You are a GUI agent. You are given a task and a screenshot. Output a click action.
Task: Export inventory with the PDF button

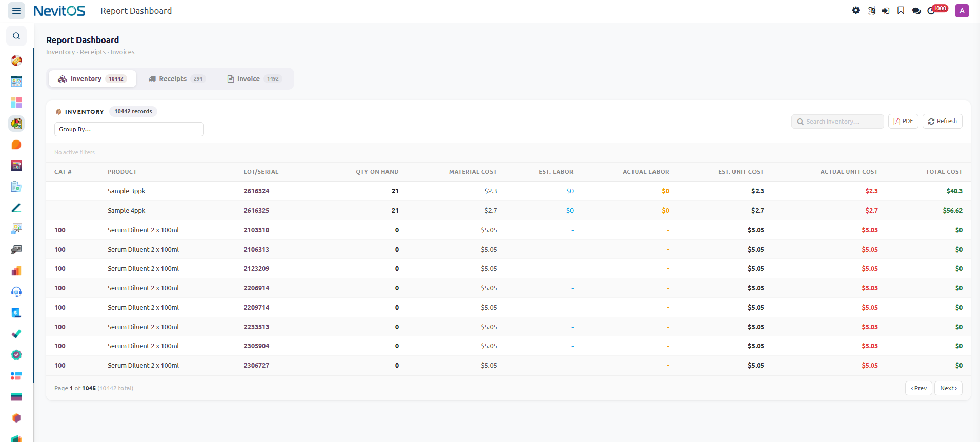point(903,122)
